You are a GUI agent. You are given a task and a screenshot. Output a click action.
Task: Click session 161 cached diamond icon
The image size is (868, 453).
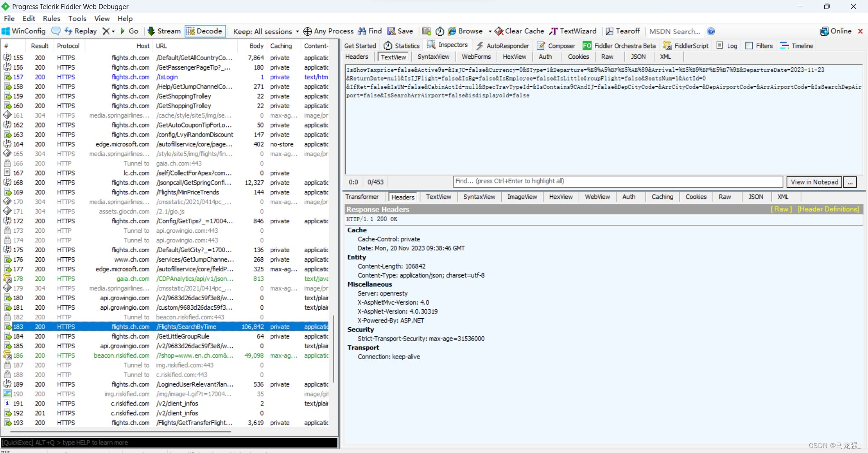7,115
